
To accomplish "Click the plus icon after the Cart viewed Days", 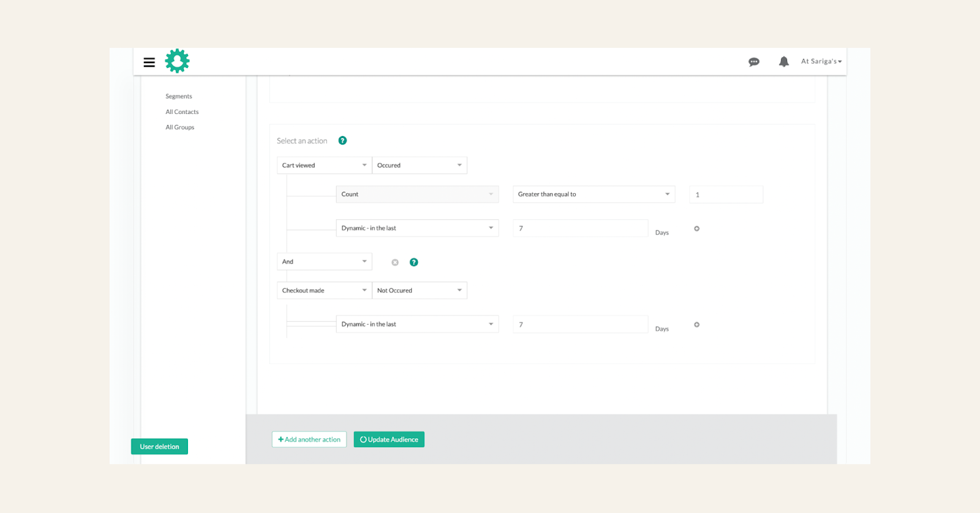I will 696,229.
